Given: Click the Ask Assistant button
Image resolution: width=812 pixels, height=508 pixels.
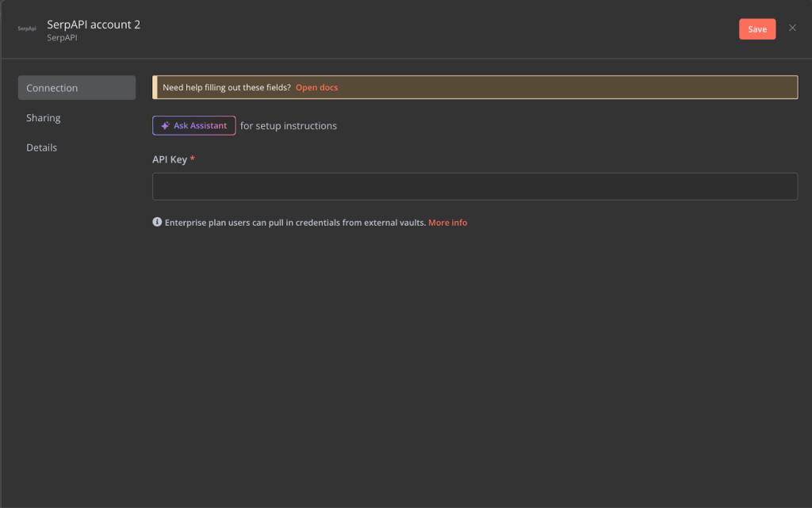Looking at the screenshot, I should (x=194, y=126).
